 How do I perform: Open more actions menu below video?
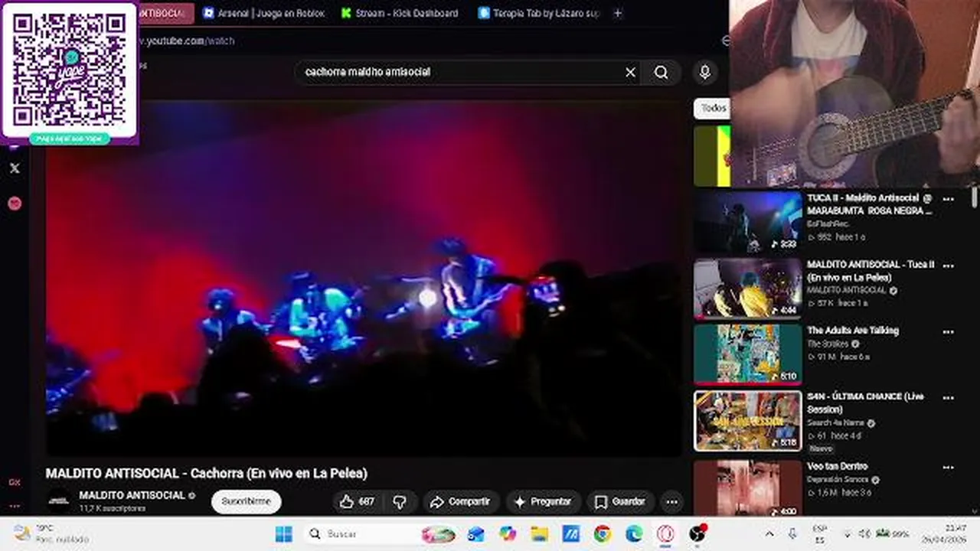click(671, 502)
